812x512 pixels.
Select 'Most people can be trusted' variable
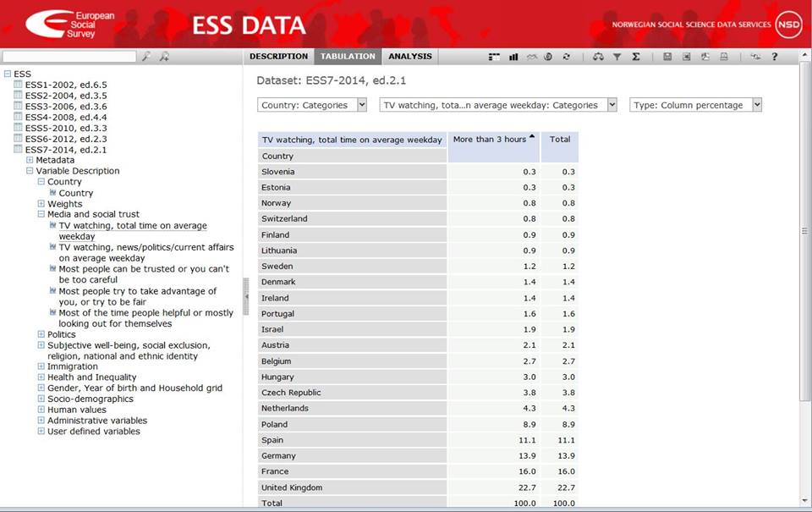click(144, 274)
